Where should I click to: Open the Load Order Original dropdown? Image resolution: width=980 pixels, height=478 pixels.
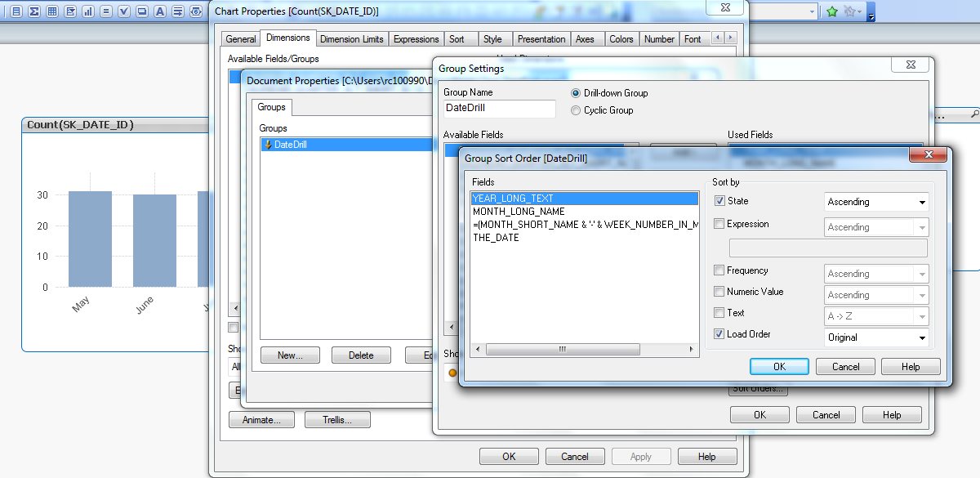(876, 337)
